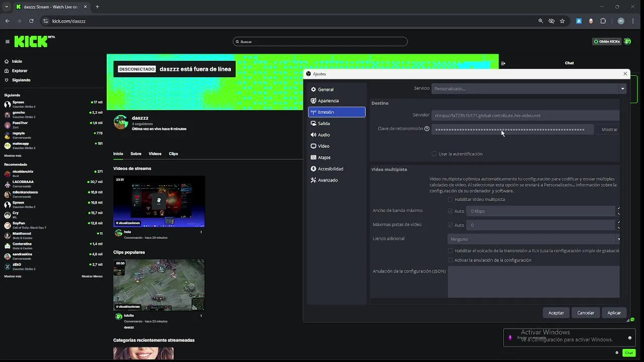Viewport: 644px width, 362px height.
Task: Click blue extension icon in Chrome toolbar
Action: (x=579, y=21)
